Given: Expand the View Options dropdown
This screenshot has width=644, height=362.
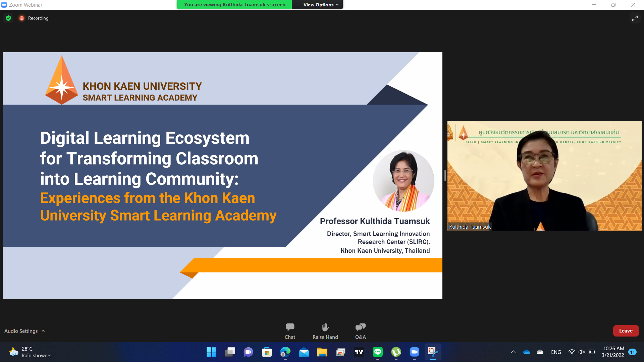Looking at the screenshot, I should [x=321, y=5].
